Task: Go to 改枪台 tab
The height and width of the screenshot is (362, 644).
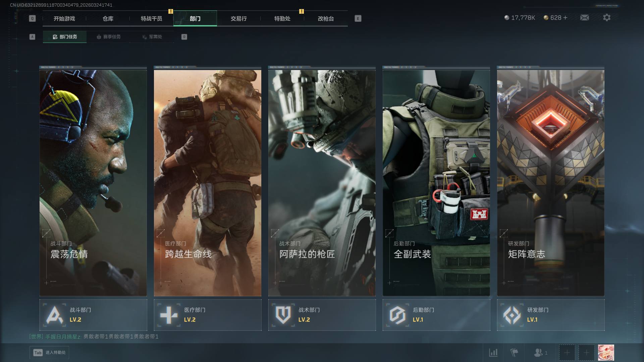Action: coord(326,18)
